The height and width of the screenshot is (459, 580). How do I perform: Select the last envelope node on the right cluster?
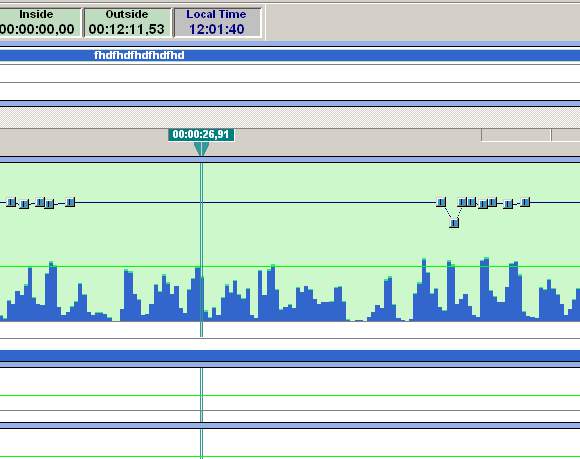[x=525, y=202]
